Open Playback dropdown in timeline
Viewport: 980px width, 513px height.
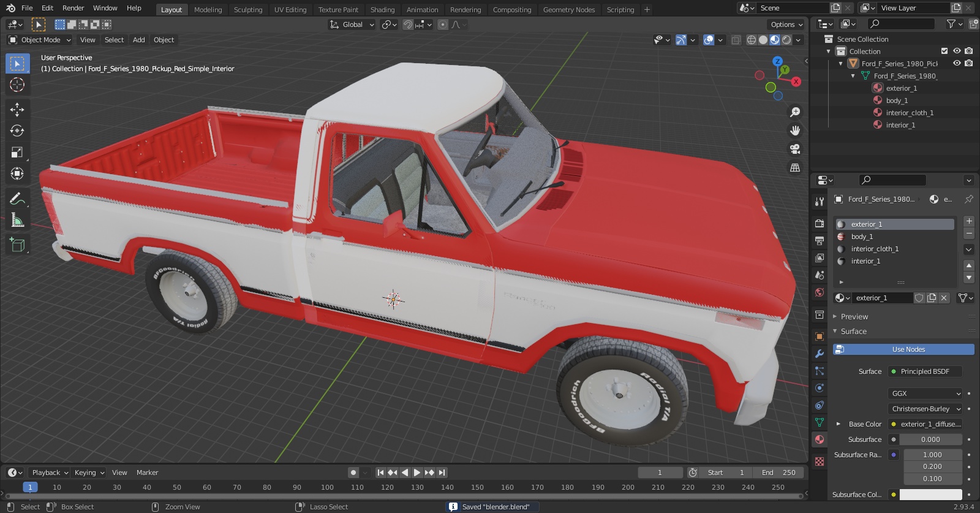[50, 473]
